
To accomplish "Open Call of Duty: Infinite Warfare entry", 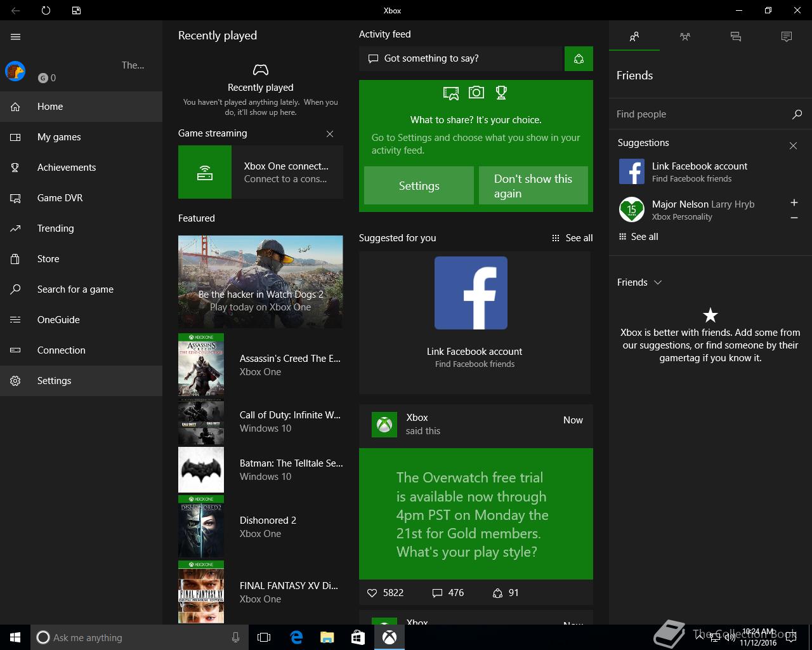I will coord(261,421).
